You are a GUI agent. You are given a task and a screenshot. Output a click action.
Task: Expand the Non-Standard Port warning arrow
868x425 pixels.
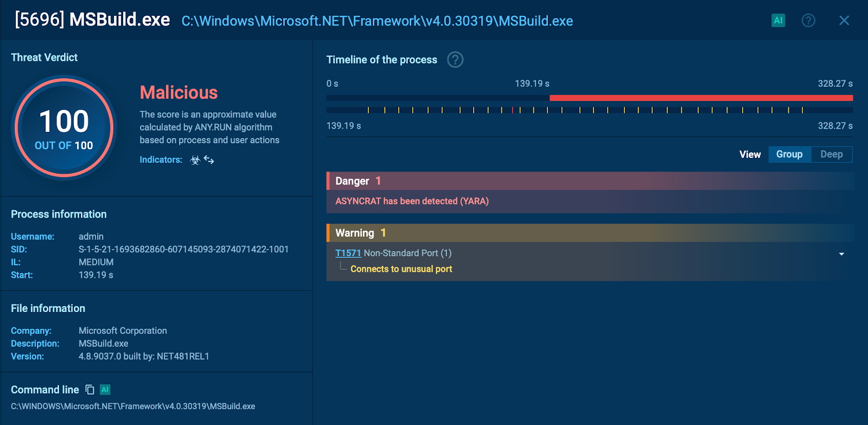tap(841, 254)
